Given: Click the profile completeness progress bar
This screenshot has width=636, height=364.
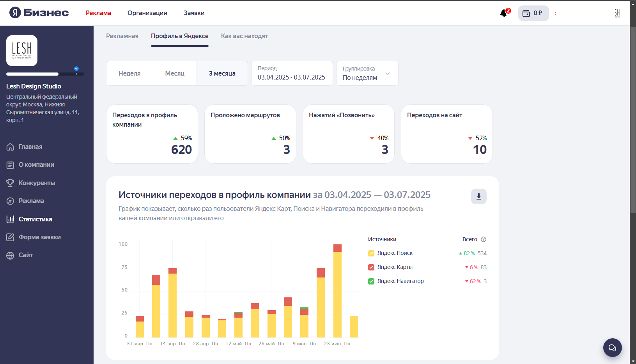Looking at the screenshot, I should click(x=45, y=74).
